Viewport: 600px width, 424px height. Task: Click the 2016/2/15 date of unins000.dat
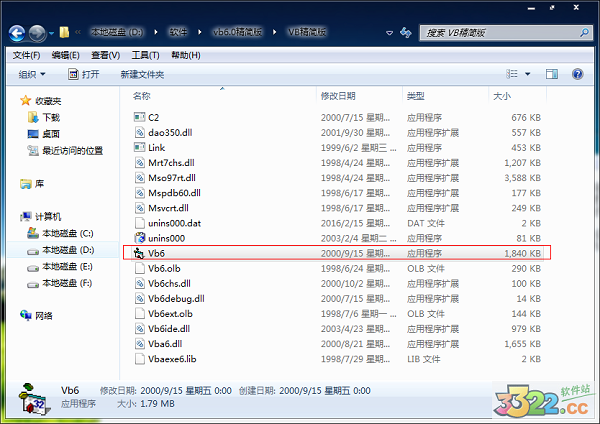[355, 223]
